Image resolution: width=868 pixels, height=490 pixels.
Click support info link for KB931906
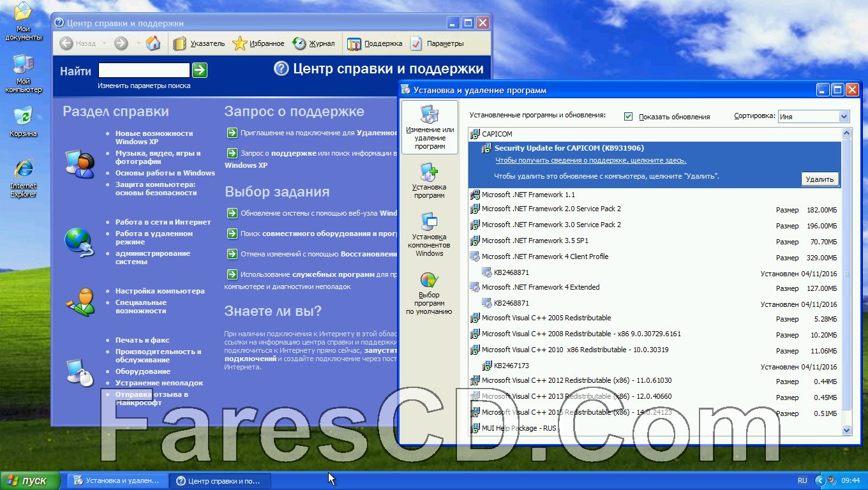coord(590,161)
